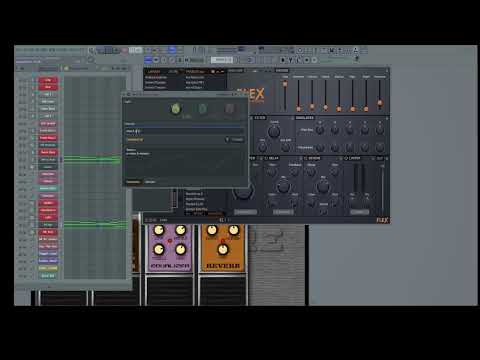480x360 pixels.
Task: Click the top-right knob on the Equalizer pedal
Action: coord(181,230)
